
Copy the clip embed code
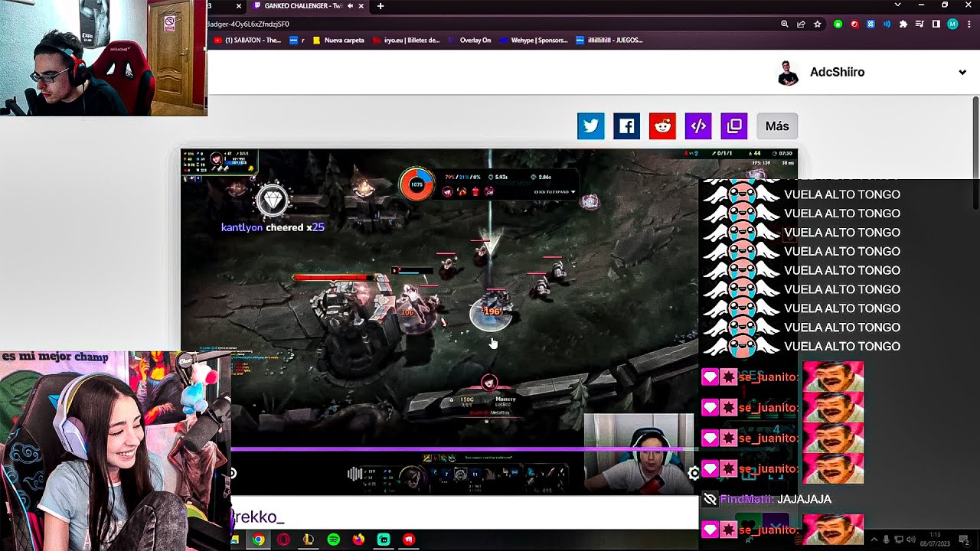[x=698, y=126]
